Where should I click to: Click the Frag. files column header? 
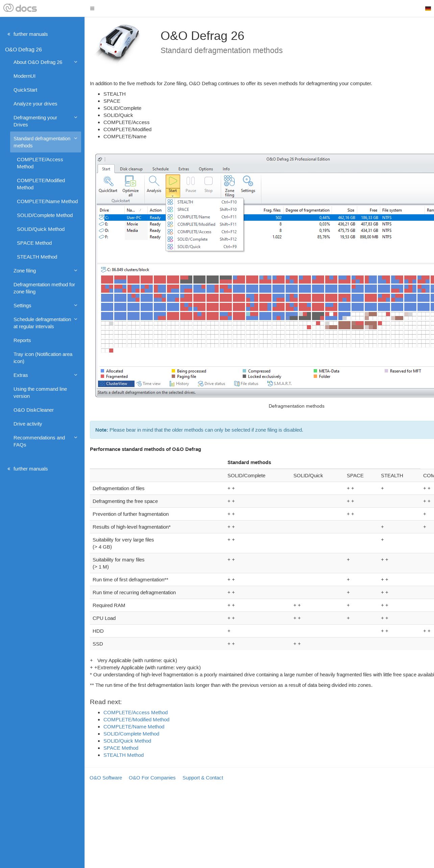272,210
